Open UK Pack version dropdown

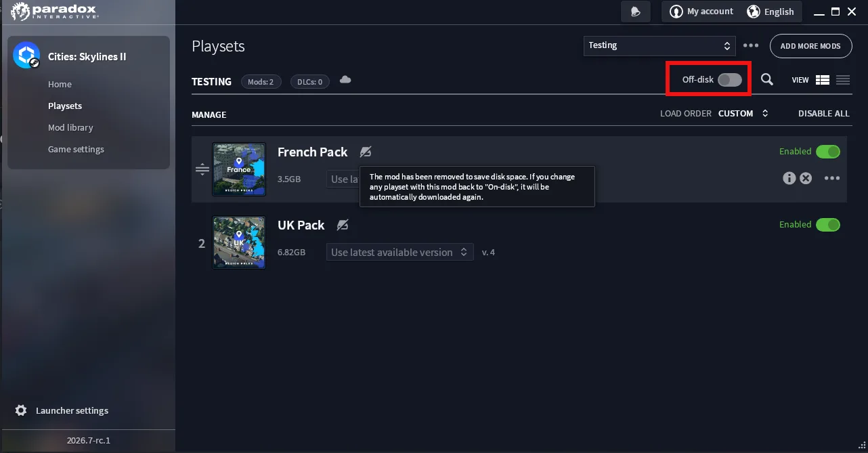click(x=399, y=252)
